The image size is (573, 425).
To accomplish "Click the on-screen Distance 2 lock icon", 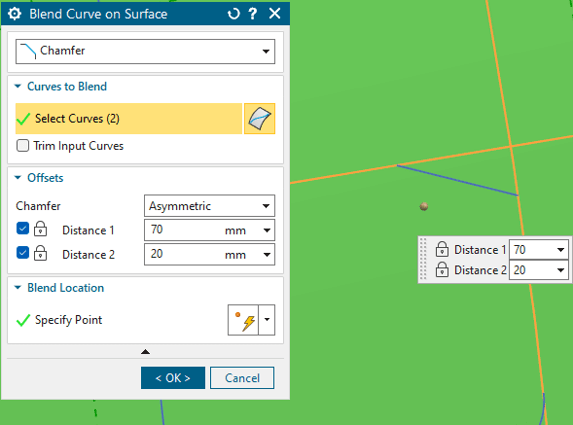I will point(442,270).
